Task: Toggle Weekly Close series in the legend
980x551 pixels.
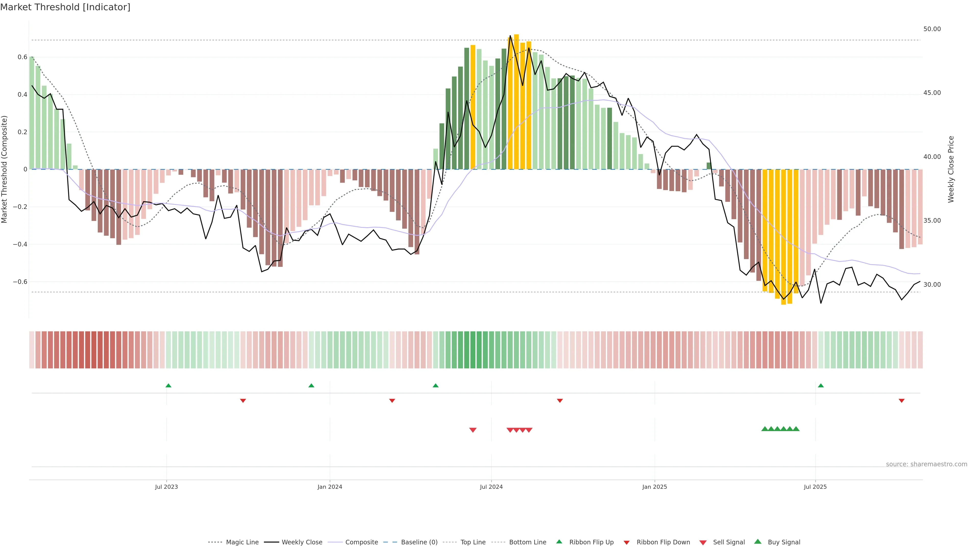Action: point(302,542)
